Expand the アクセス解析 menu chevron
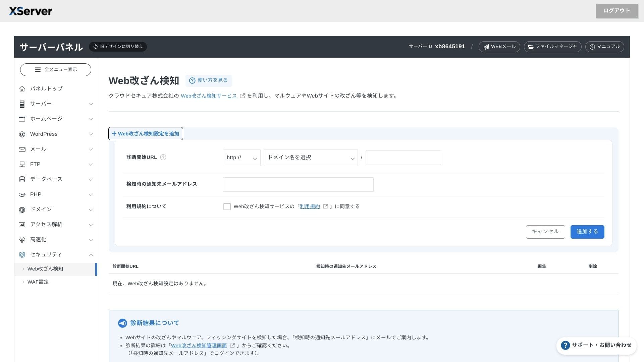 point(91,225)
